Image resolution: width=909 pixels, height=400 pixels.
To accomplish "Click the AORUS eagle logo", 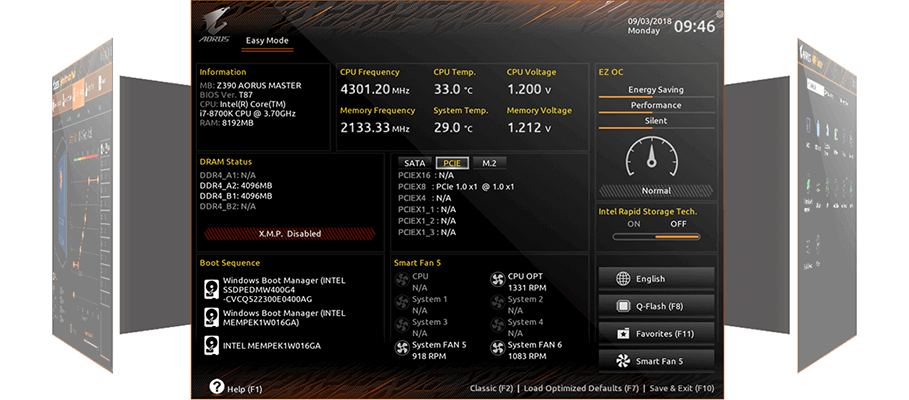I will tap(214, 25).
